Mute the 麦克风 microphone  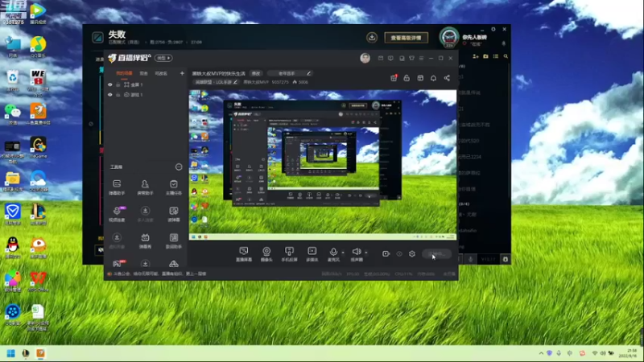[x=333, y=254]
